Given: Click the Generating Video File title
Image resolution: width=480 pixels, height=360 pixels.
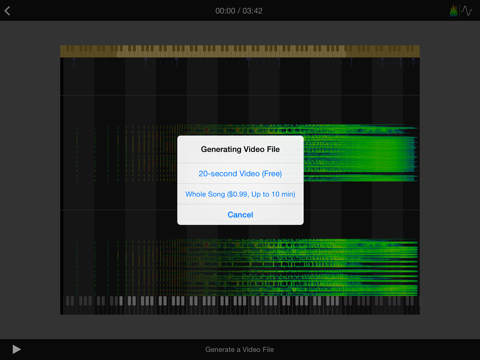Looking at the screenshot, I should pyautogui.click(x=240, y=149).
